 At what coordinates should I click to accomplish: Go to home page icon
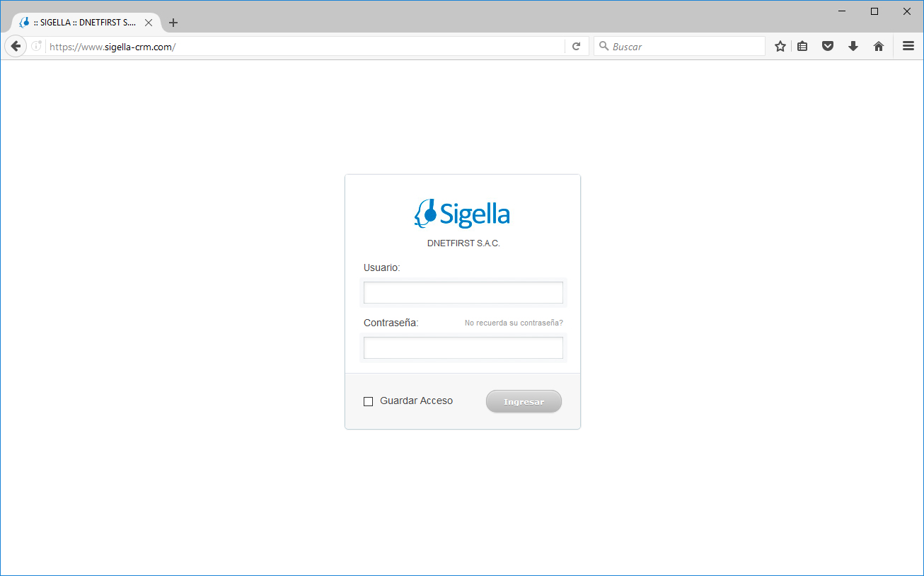[x=879, y=46]
